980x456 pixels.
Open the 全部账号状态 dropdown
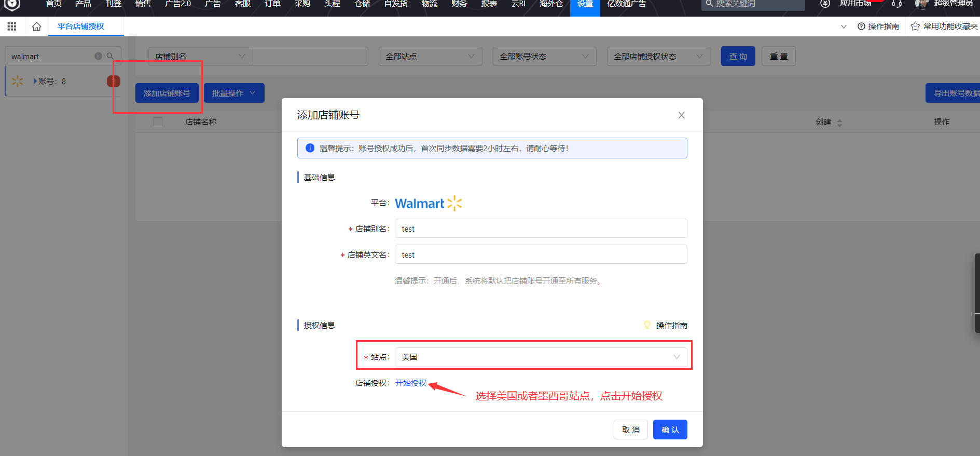pos(544,56)
